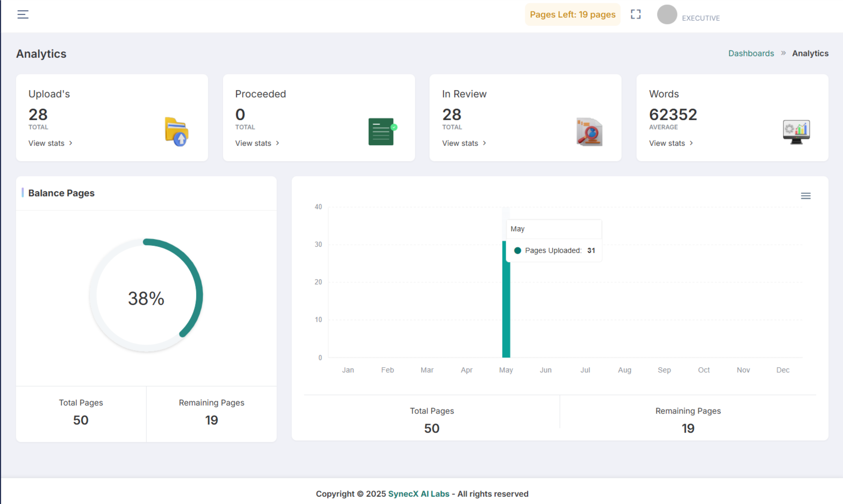Click View stats arrow in Words
The image size is (843, 504).
(x=691, y=143)
